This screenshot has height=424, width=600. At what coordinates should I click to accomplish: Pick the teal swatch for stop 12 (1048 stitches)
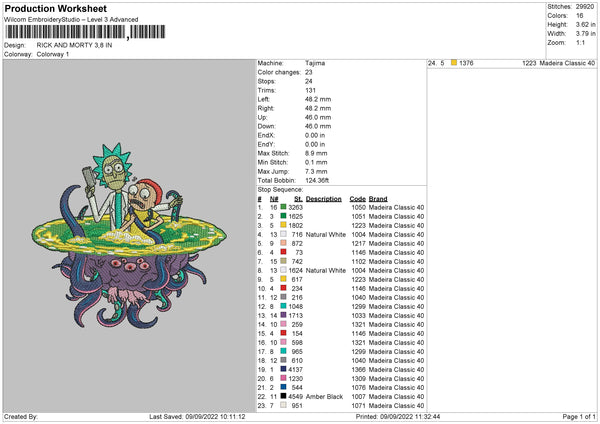point(283,306)
